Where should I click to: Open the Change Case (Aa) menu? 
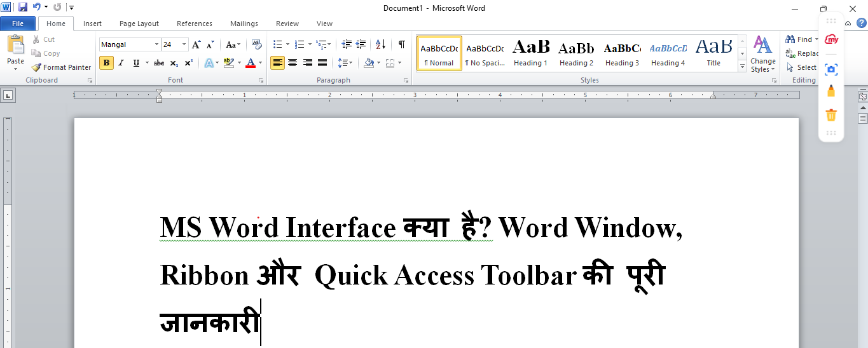(x=233, y=44)
